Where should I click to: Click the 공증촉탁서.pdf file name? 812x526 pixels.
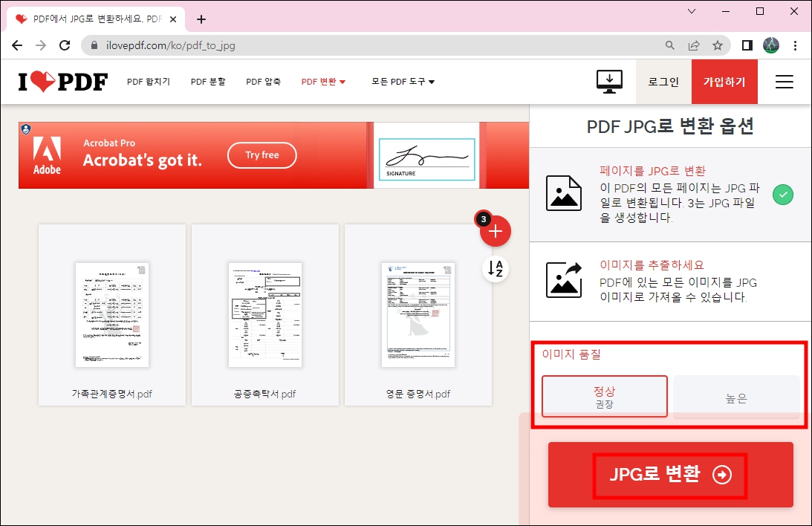tap(264, 394)
